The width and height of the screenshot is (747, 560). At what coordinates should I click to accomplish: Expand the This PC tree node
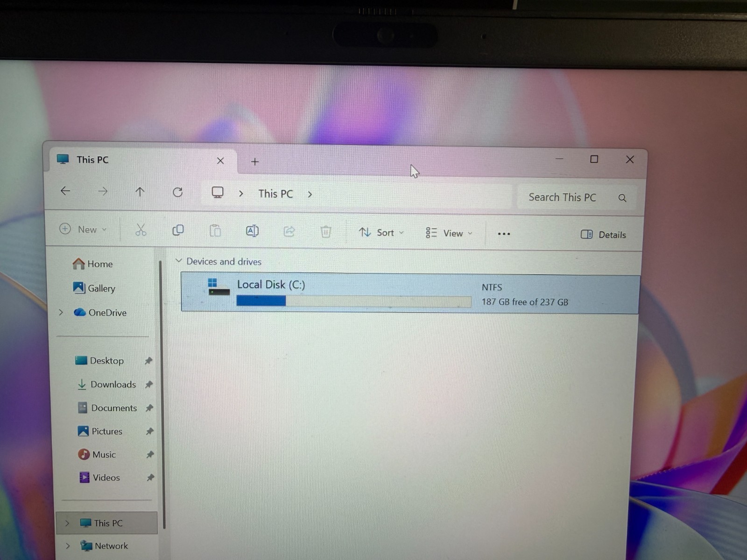click(x=67, y=523)
